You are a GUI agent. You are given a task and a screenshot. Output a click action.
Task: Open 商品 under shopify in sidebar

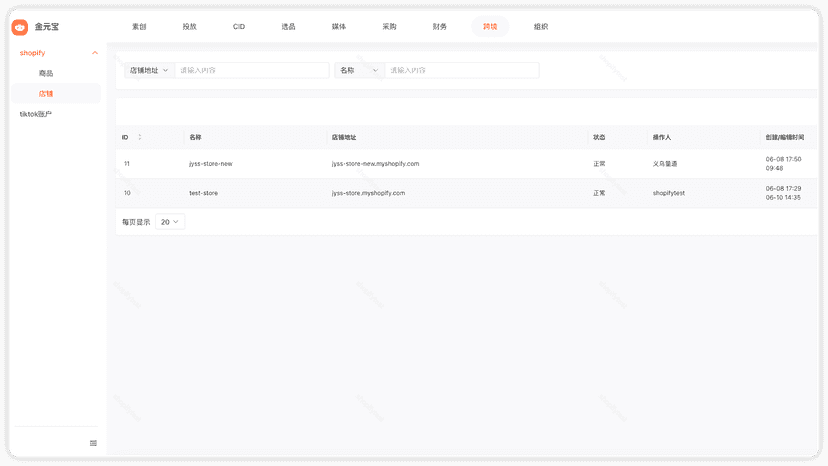point(46,73)
